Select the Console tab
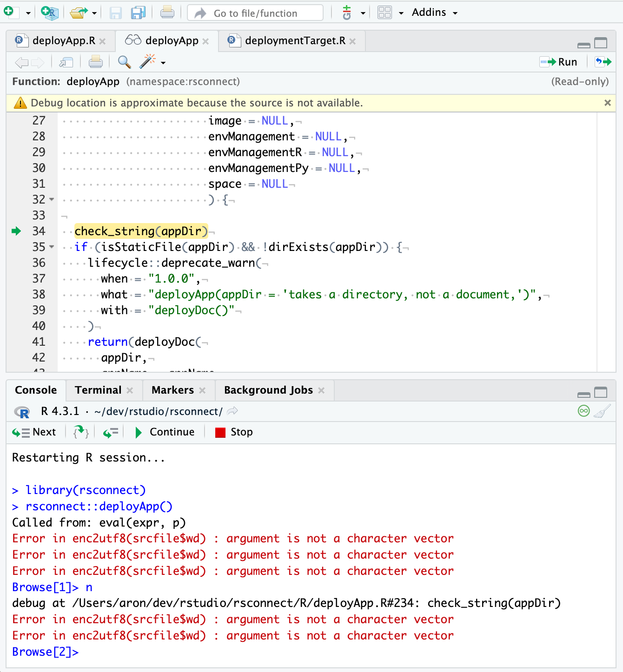 [x=36, y=390]
